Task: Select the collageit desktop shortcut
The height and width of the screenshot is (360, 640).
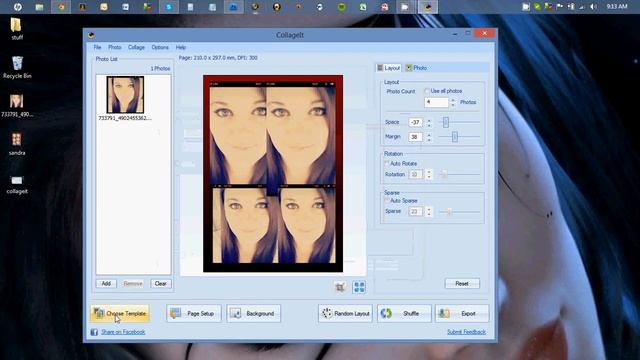Action: click(17, 184)
